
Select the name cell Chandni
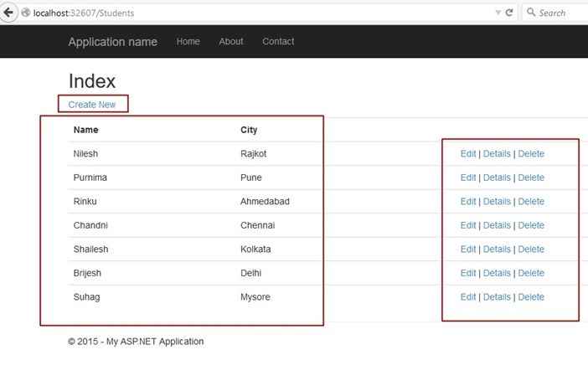pos(90,225)
